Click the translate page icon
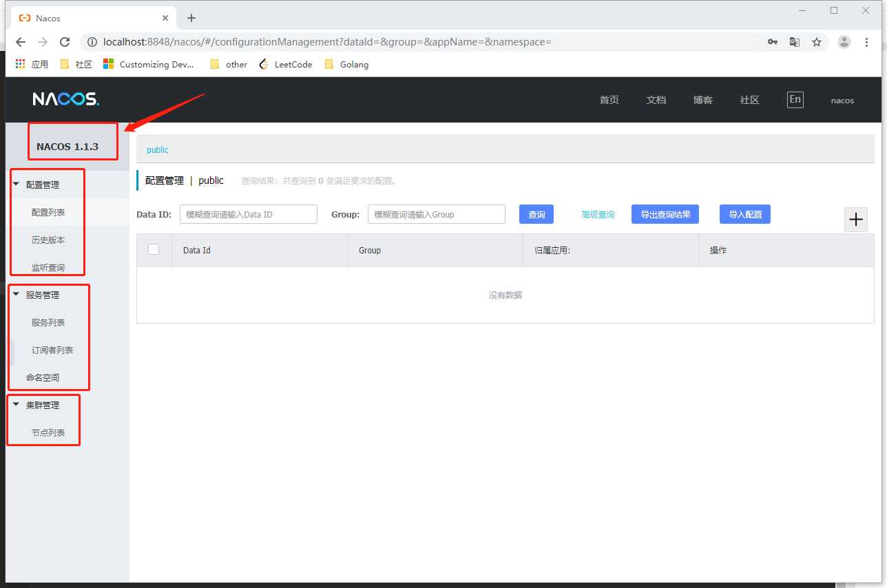Image resolution: width=887 pixels, height=588 pixels. (x=795, y=42)
